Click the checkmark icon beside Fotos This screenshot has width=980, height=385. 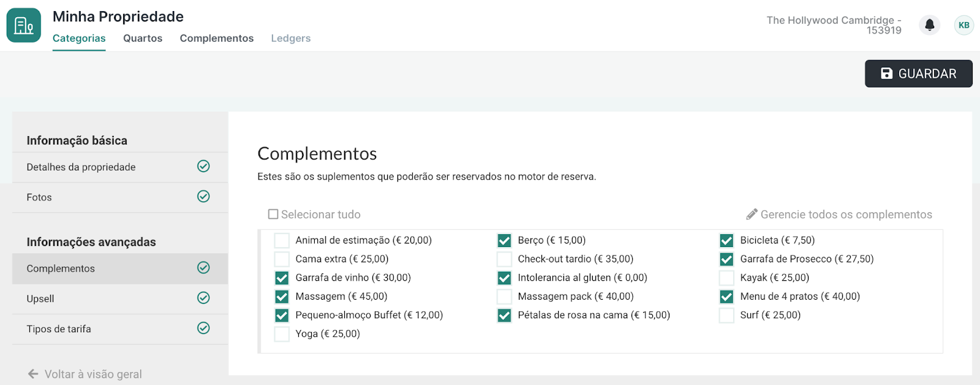pyautogui.click(x=203, y=196)
